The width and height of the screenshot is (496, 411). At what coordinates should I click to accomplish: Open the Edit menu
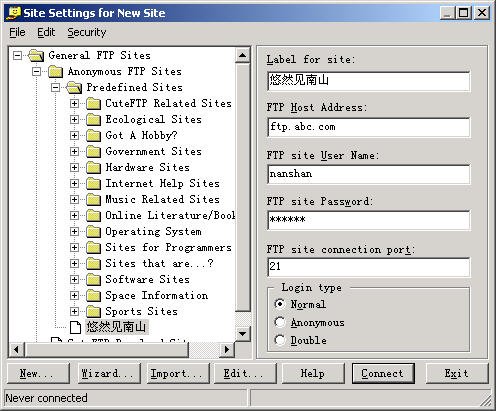click(x=46, y=32)
